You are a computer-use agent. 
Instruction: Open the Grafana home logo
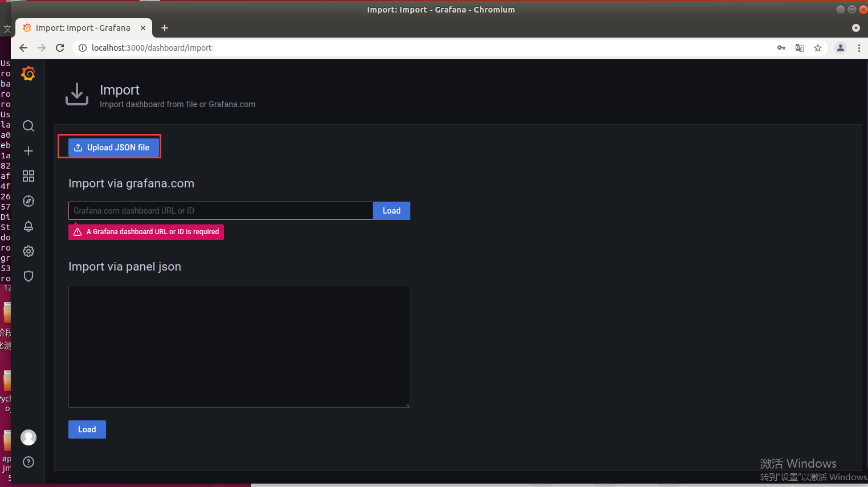point(28,73)
